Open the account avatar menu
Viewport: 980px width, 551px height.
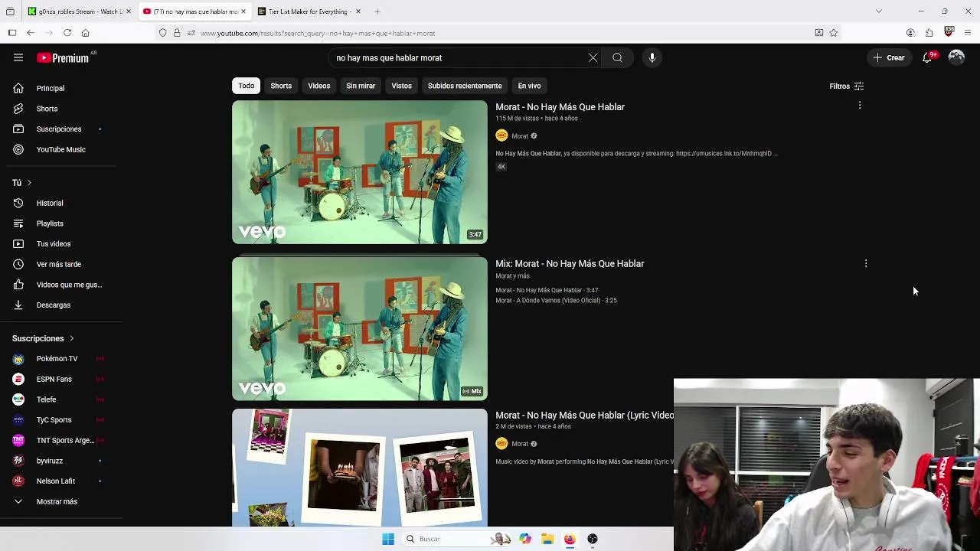pyautogui.click(x=956, y=57)
